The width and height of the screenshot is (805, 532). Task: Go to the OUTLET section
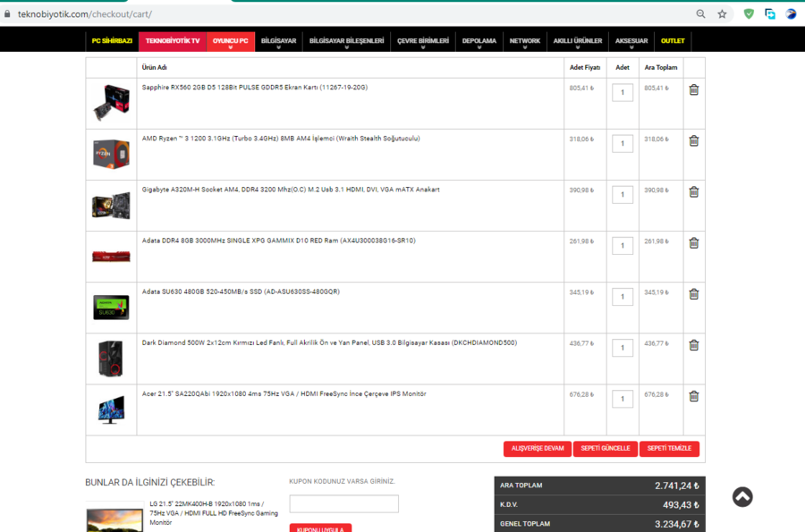pos(673,41)
